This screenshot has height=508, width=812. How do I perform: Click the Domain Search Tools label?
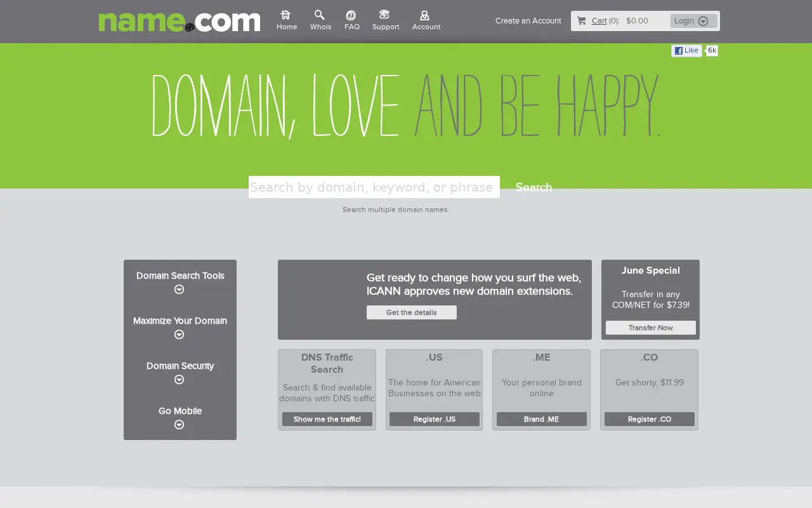pos(180,276)
